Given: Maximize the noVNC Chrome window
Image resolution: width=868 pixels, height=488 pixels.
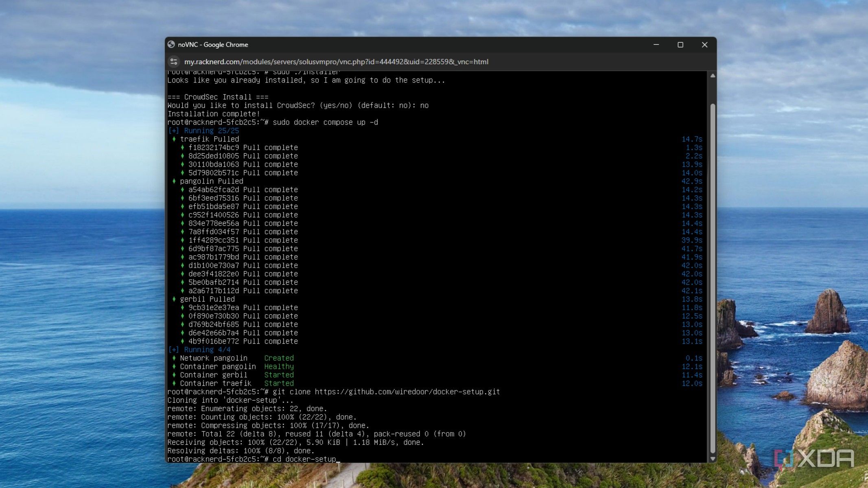Looking at the screenshot, I should coord(680,45).
